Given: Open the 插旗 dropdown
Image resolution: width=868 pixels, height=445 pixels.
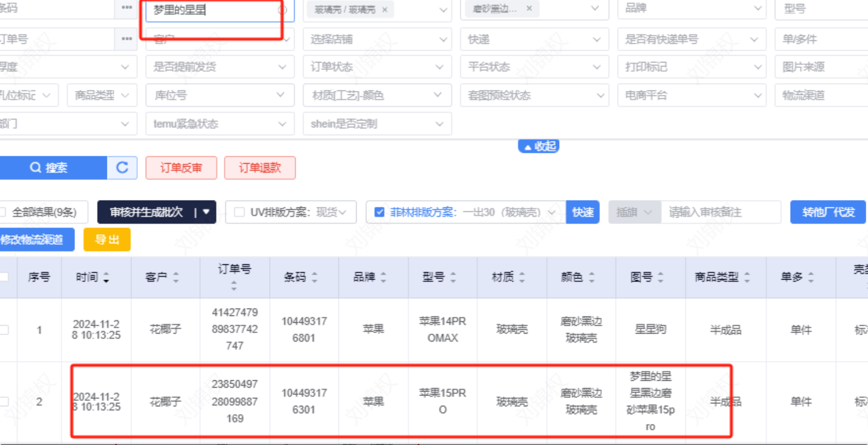Looking at the screenshot, I should coord(635,213).
